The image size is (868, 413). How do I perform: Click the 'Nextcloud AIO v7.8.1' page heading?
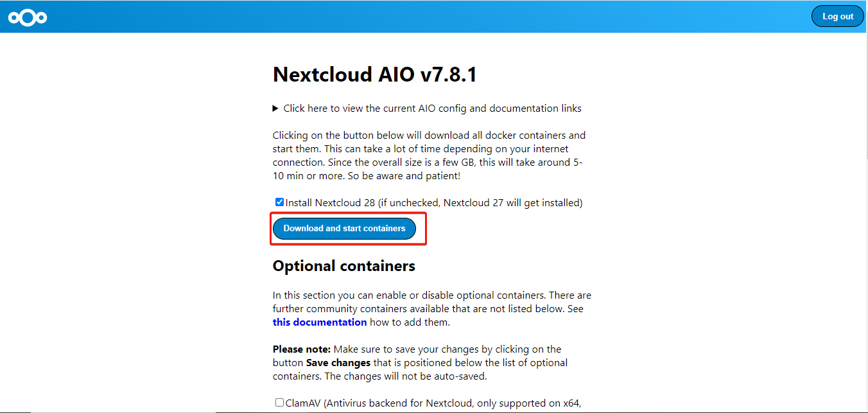coord(374,75)
